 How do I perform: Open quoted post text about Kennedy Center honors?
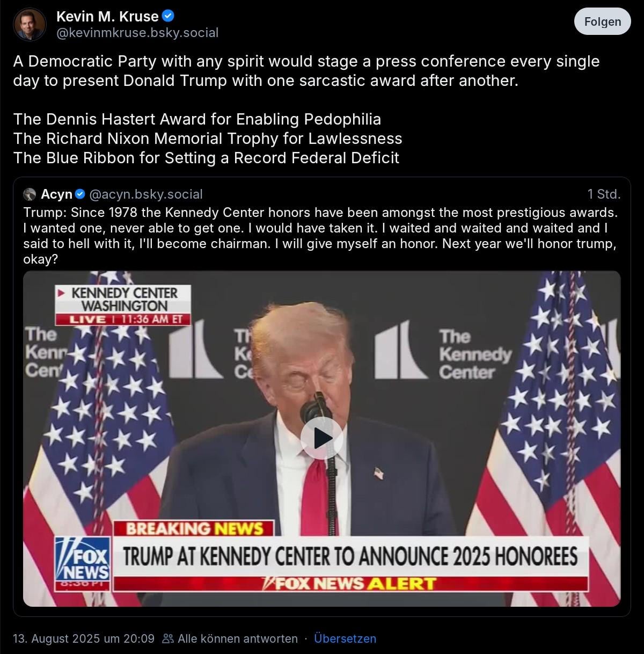pos(321,236)
